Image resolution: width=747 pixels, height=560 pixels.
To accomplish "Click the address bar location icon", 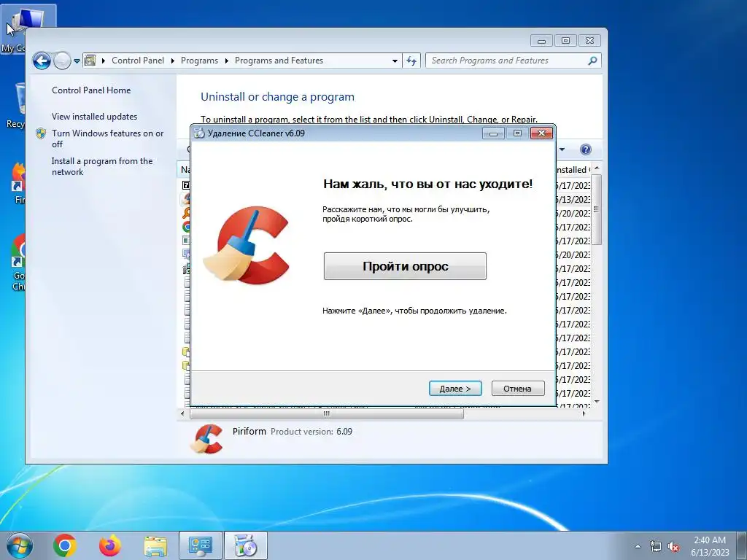I will pos(90,61).
